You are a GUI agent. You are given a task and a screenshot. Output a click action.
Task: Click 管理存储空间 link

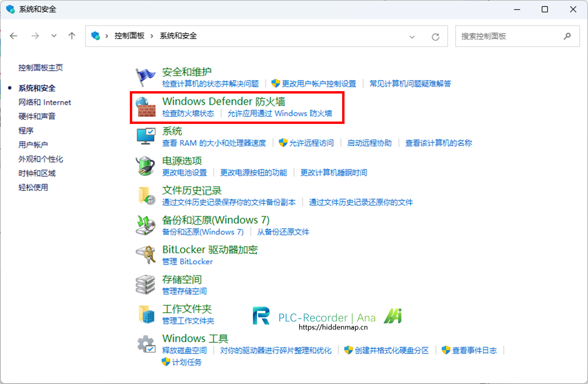point(185,291)
